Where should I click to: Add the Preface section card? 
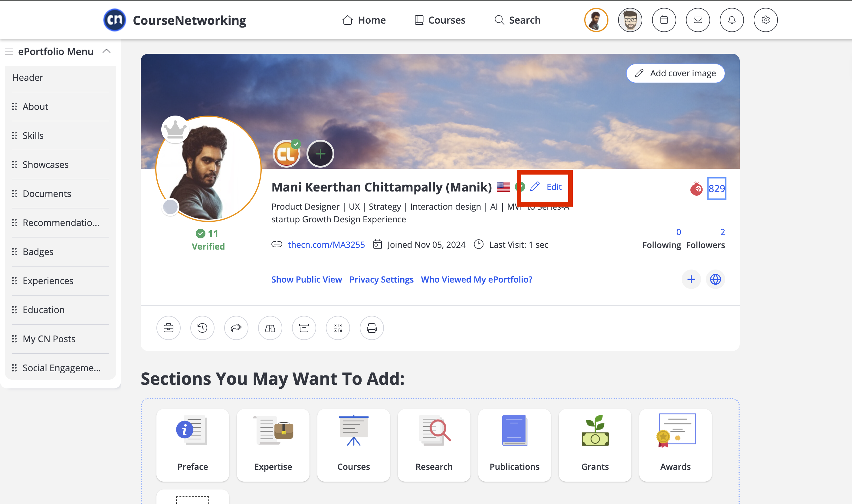192,445
